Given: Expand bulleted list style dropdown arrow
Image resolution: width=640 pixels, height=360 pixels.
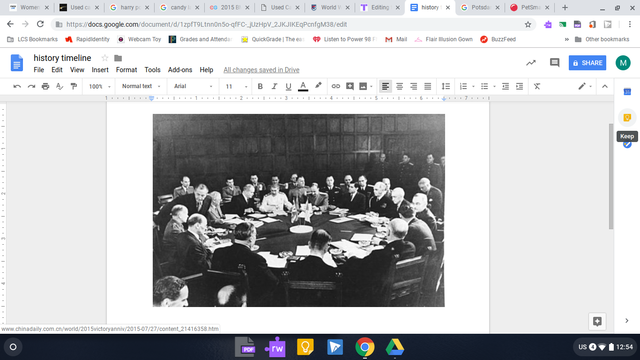Looking at the screenshot, I should point(494,87).
